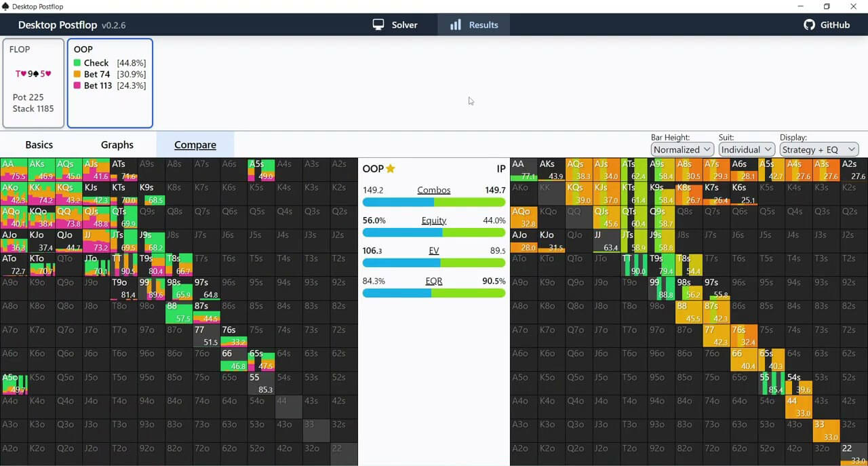Open the Display dropdown
Screen dimensions: 868x466
818,149
